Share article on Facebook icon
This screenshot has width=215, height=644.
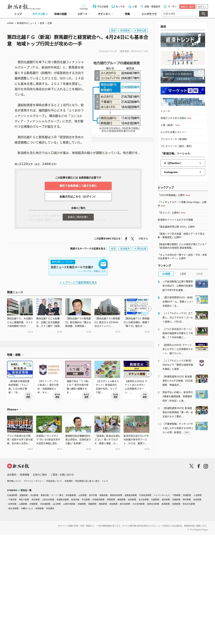(x=126, y=239)
